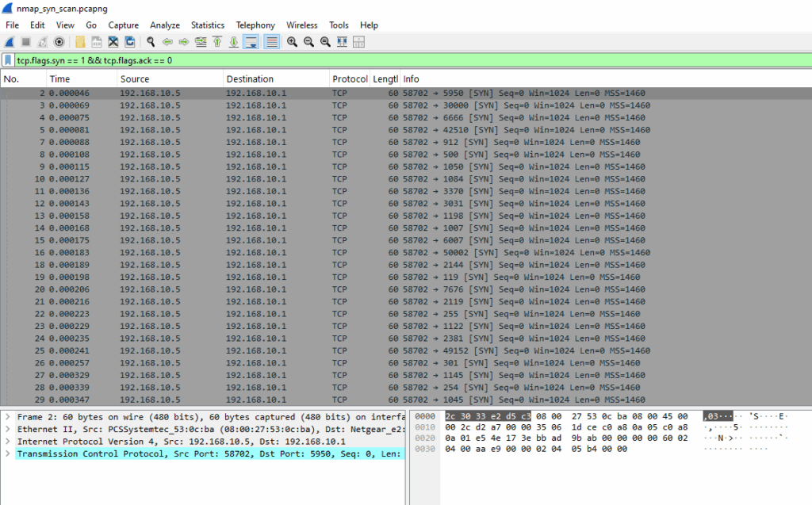
Task: Click Find a packet magnifier icon
Action: (151, 42)
